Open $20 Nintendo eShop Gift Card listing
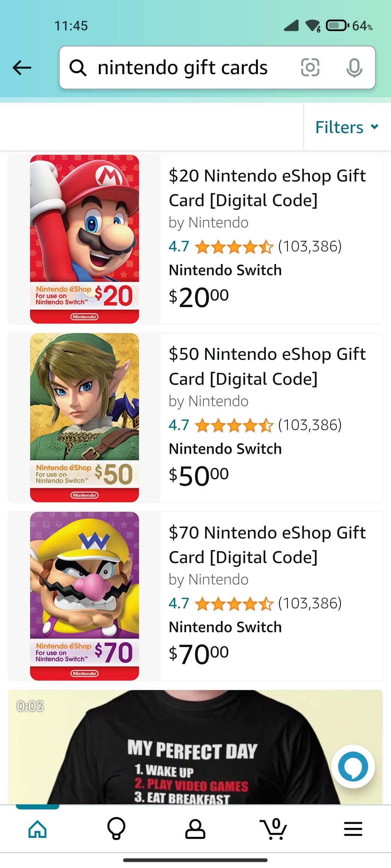 (267, 188)
